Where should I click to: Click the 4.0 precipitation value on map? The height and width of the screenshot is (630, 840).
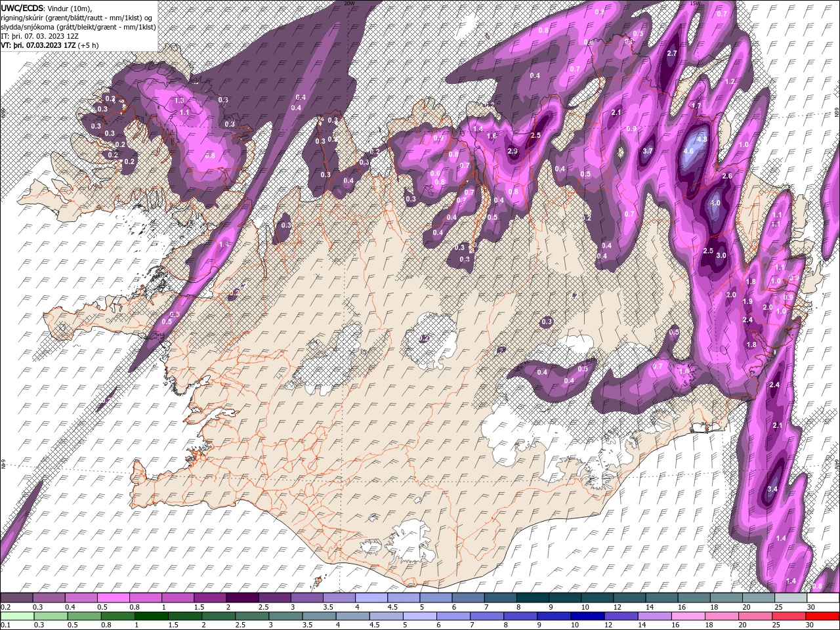715,203
